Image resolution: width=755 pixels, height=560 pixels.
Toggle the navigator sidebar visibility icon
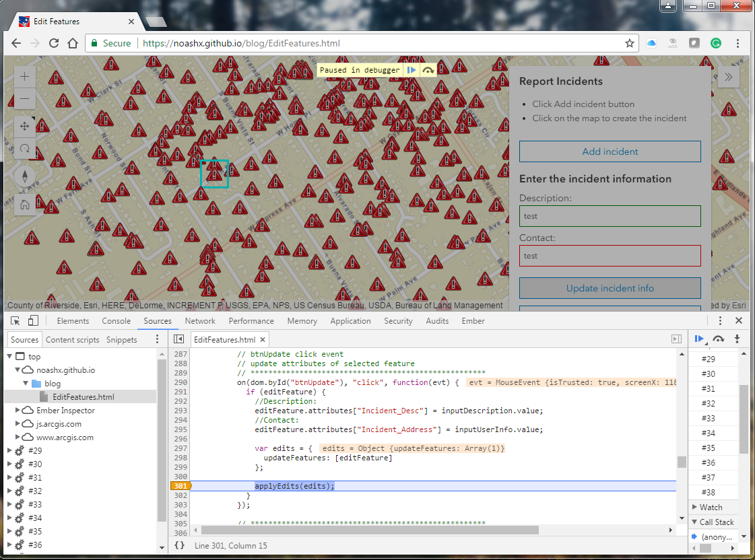178,339
